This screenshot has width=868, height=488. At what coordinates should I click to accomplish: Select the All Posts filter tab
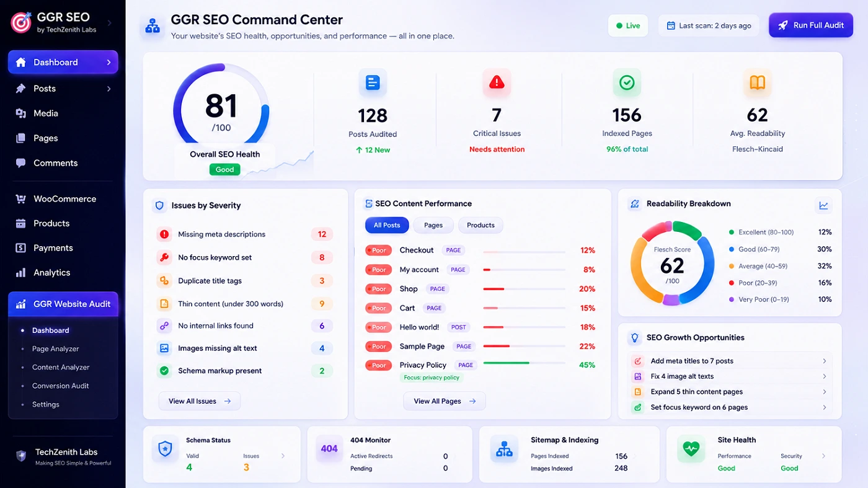coord(387,225)
